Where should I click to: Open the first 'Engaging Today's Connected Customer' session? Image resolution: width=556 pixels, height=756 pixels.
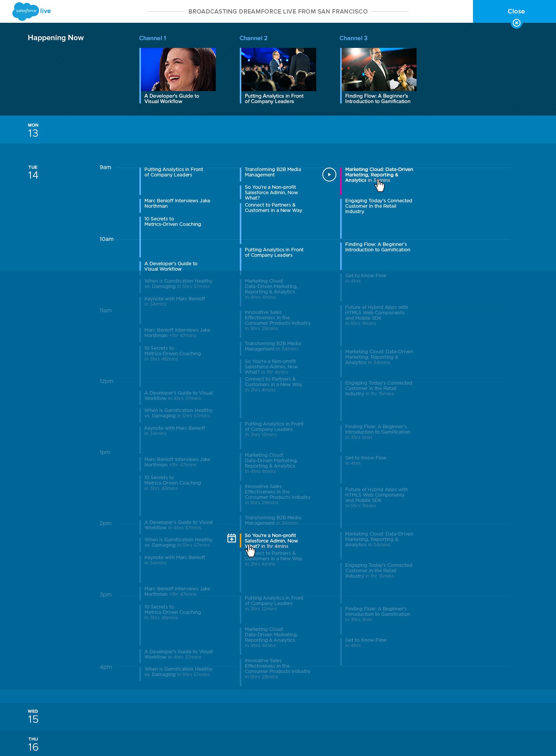378,206
